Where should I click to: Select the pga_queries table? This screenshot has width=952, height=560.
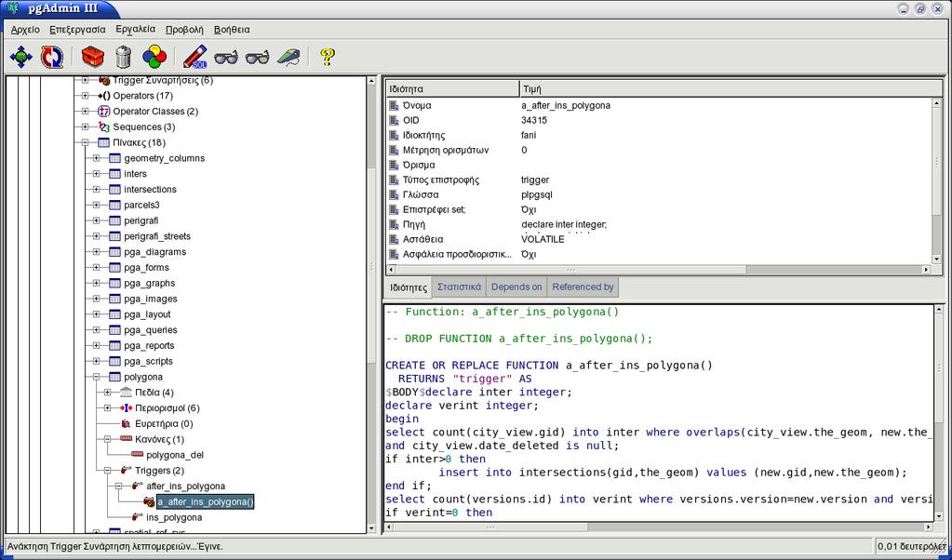click(x=151, y=330)
